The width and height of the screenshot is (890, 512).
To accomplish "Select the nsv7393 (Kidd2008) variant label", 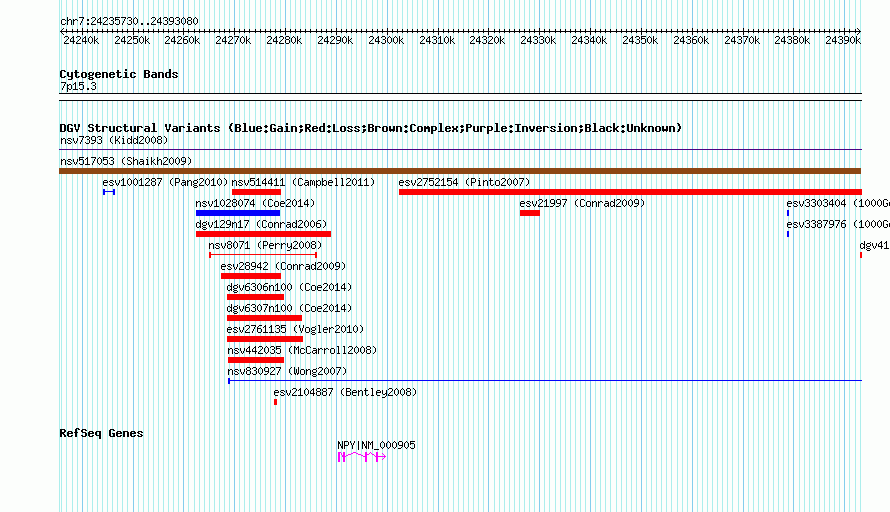I will tap(114, 140).
